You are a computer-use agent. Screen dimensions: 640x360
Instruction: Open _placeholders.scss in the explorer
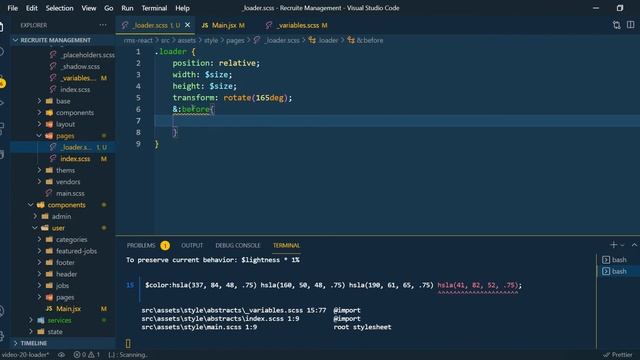[x=87, y=55]
